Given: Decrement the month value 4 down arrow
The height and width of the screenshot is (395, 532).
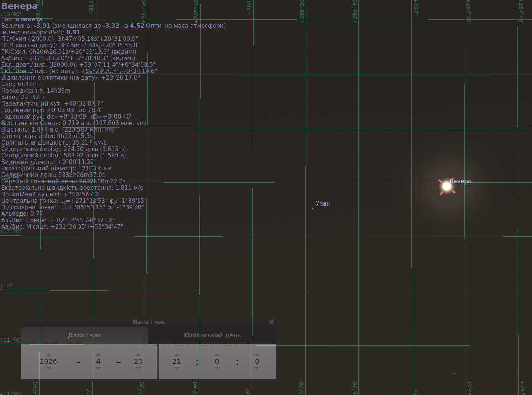Looking at the screenshot, I should 98,368.
